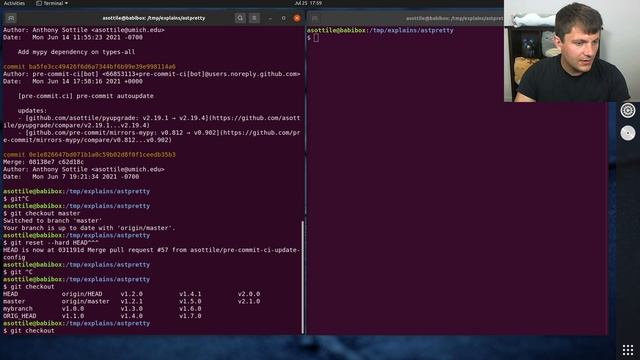Click 'v1.5.0' tag completion
This screenshot has width=640, height=360.
190,301
